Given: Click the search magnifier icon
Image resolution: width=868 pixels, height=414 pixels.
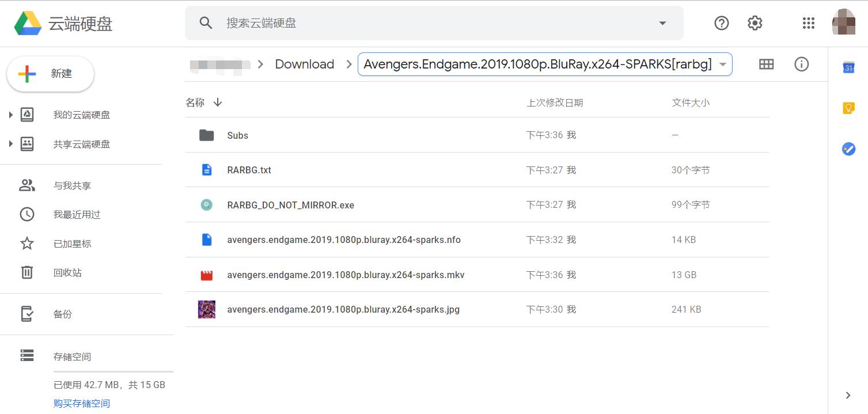Looking at the screenshot, I should pos(206,23).
